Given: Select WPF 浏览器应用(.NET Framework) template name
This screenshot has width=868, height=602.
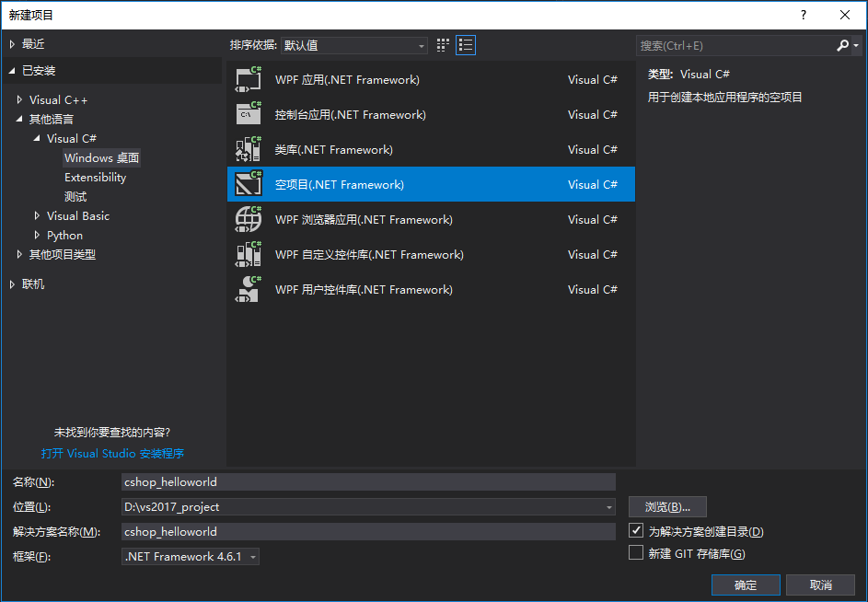Looking at the screenshot, I should pyautogui.click(x=364, y=219).
